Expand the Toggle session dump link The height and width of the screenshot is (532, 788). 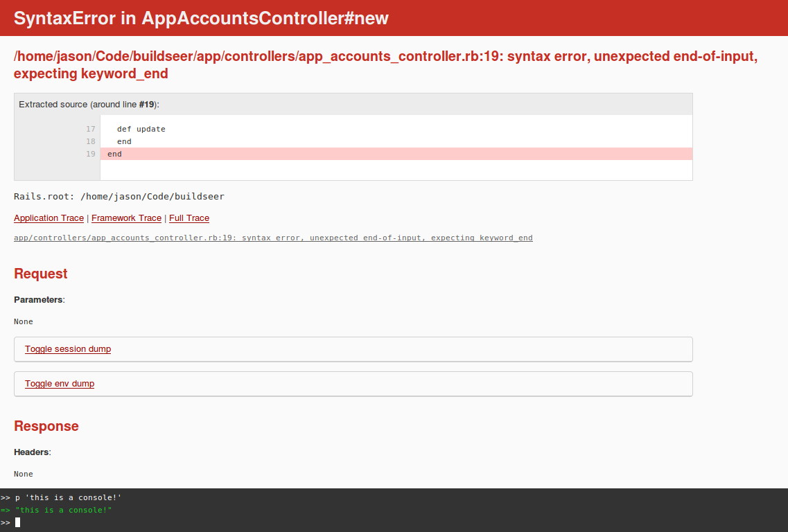pyautogui.click(x=68, y=348)
